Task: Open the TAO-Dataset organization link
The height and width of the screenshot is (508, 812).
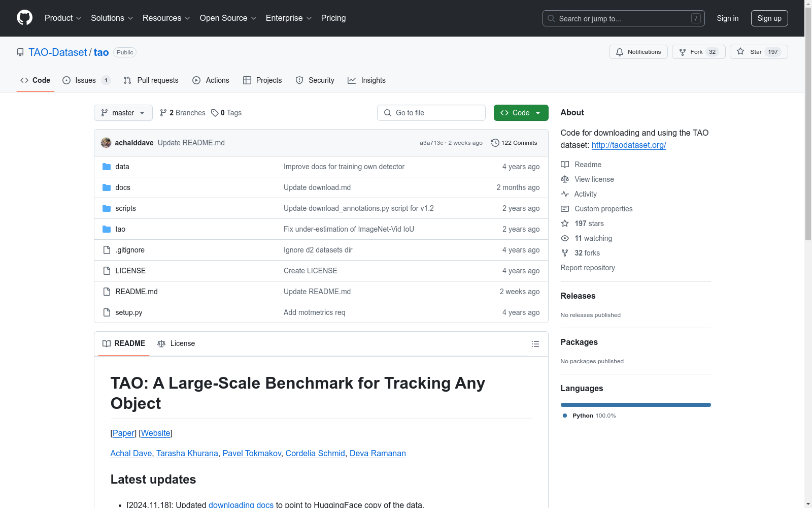Action: click(x=58, y=52)
